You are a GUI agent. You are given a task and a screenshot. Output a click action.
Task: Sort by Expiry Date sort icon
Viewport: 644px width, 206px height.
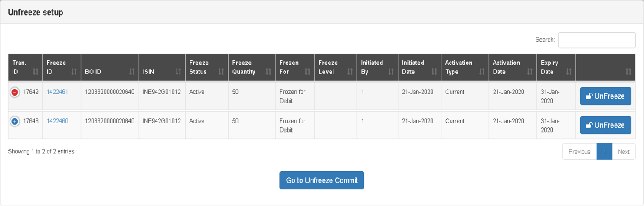pos(569,72)
